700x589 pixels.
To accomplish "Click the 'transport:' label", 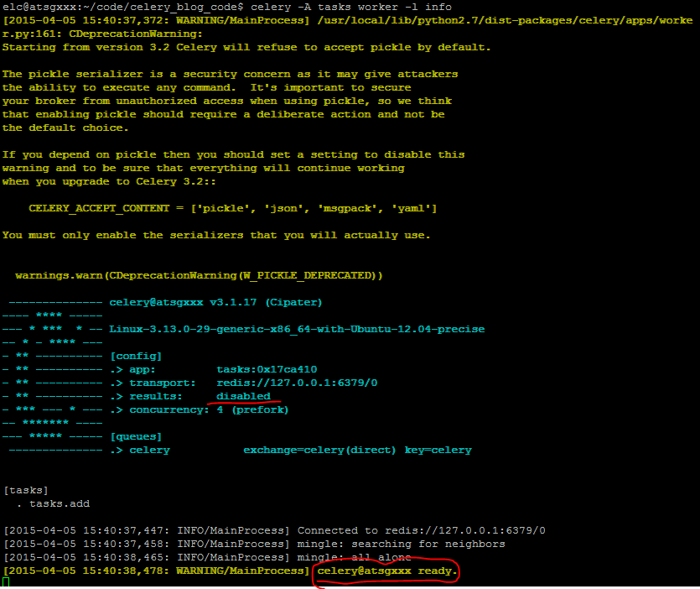I will coord(163,383).
